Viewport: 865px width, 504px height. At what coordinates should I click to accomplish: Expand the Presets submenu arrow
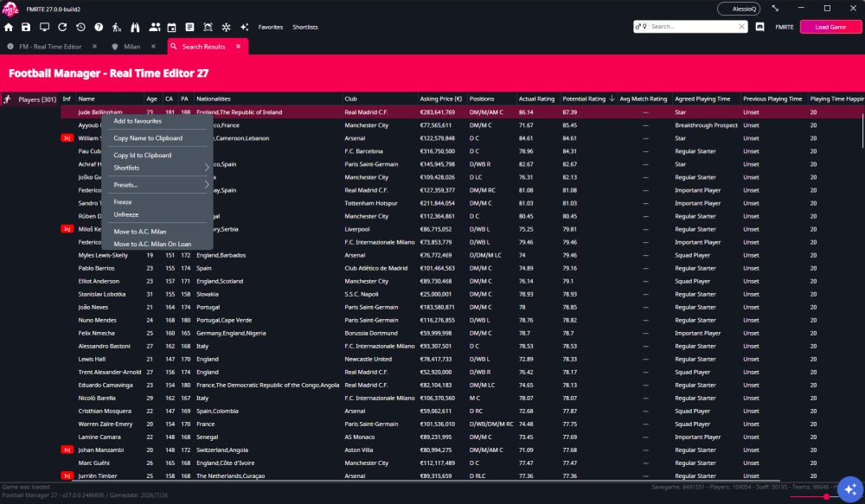click(207, 185)
